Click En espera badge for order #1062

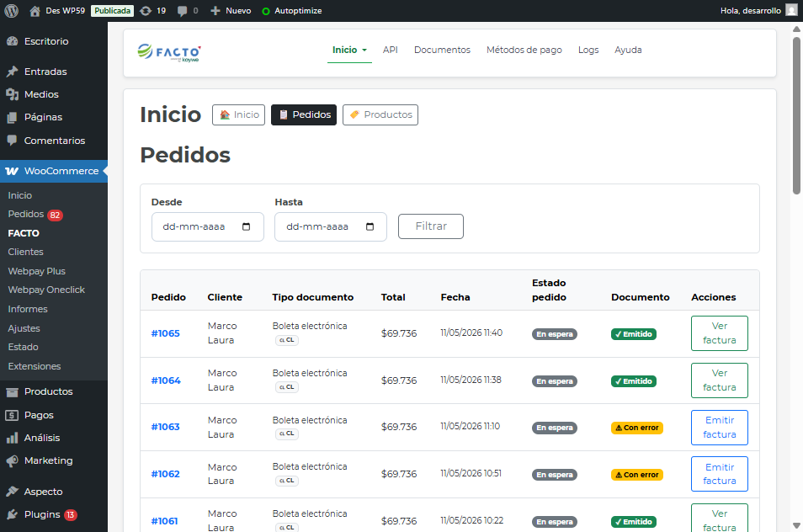point(555,475)
